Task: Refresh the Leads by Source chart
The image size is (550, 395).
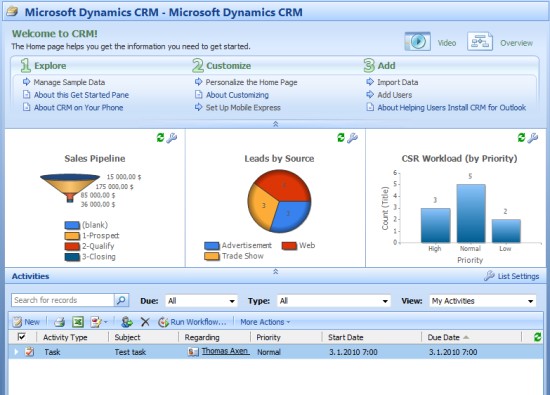Action: click(341, 138)
